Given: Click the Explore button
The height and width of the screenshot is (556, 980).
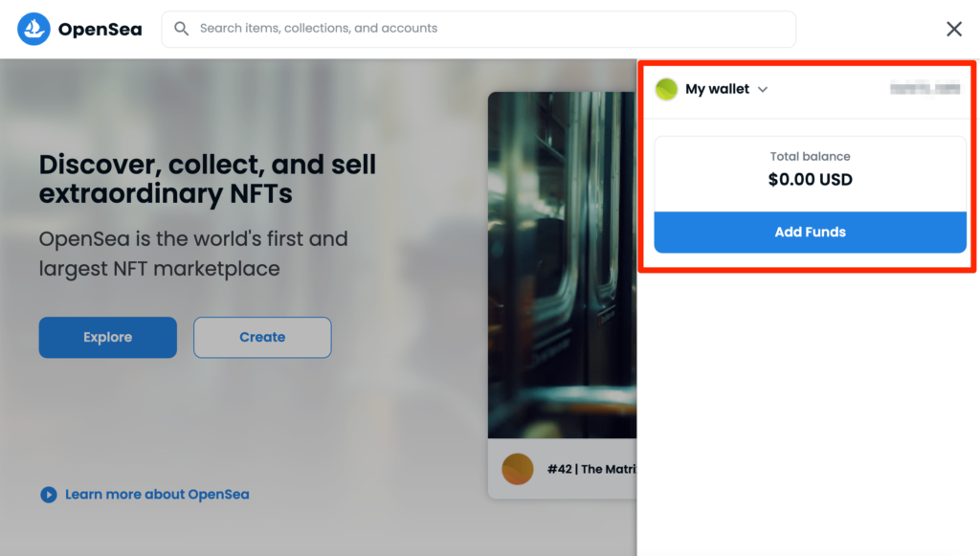Looking at the screenshot, I should pos(107,337).
